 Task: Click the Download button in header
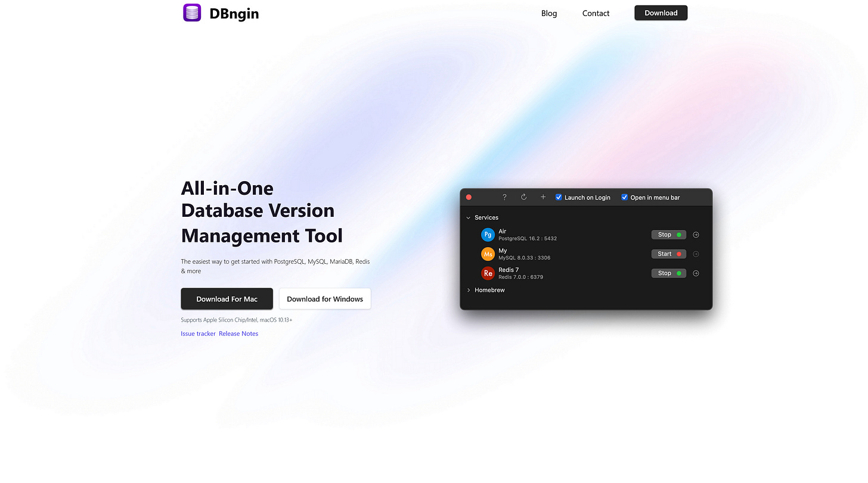661,13
